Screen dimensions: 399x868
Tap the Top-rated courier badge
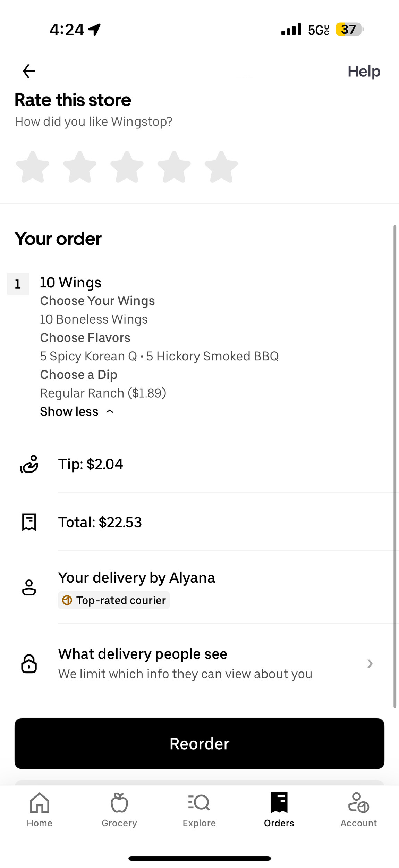coord(114,600)
